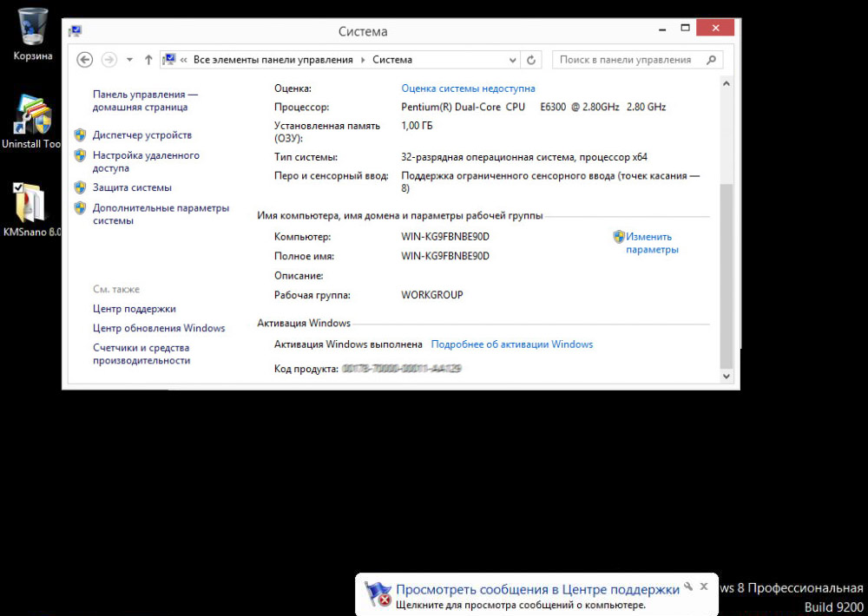Click the wrench icon on the notification
This screenshot has height=616, width=868.
pos(688,587)
